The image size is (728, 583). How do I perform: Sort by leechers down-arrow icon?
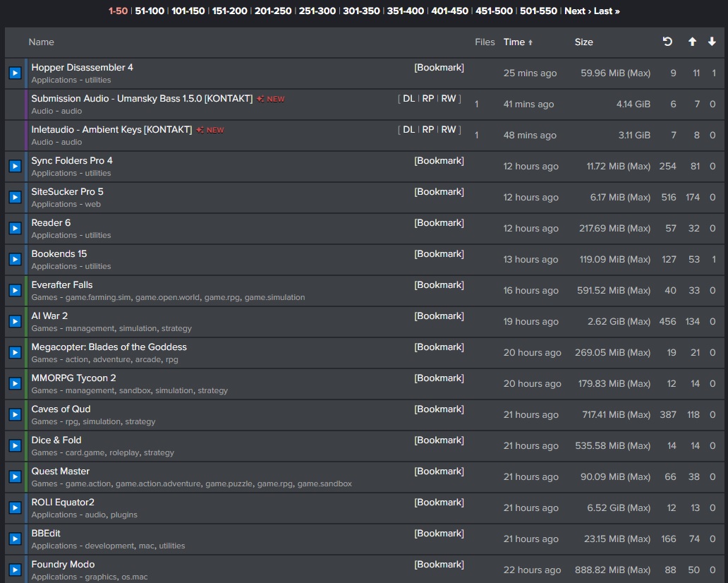pos(712,42)
